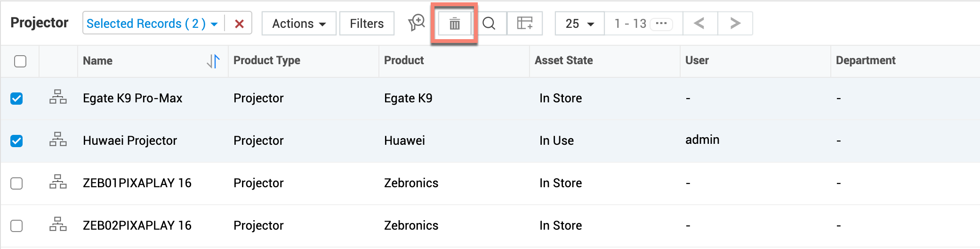The height and width of the screenshot is (249, 980).
Task: Go to the previous page arrow
Action: (x=699, y=24)
